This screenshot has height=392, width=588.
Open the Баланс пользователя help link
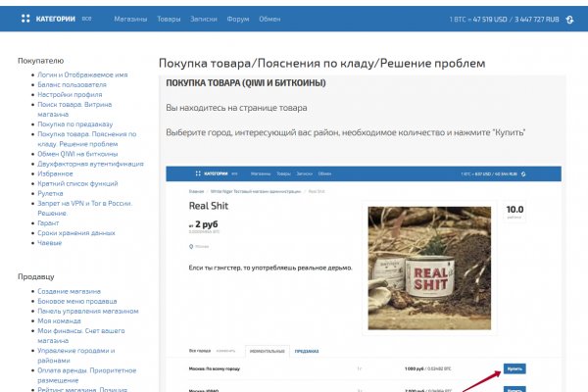(x=73, y=85)
